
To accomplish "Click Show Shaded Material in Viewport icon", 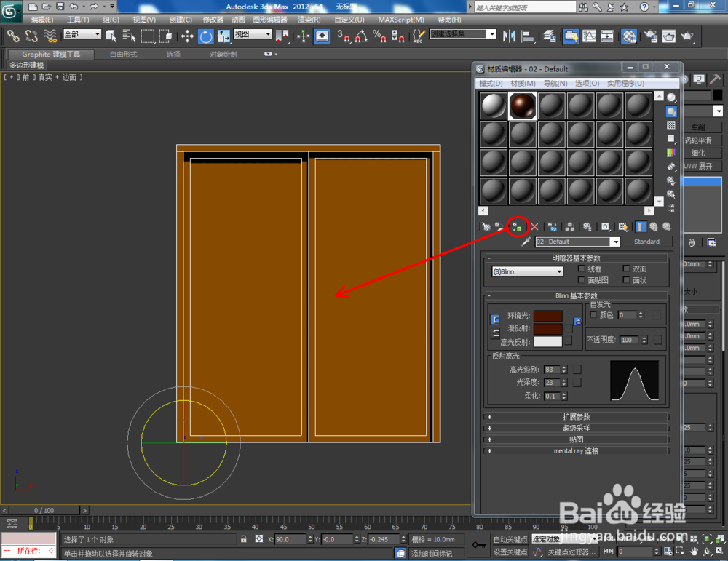I will point(623,227).
